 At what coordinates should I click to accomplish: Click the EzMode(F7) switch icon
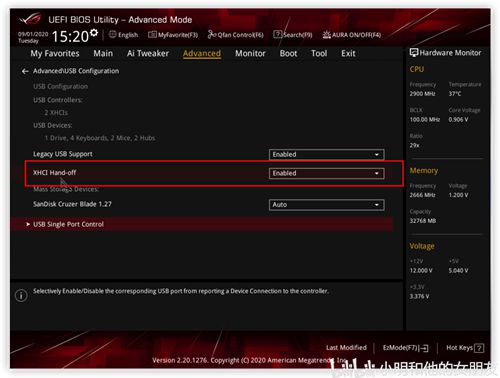click(424, 348)
